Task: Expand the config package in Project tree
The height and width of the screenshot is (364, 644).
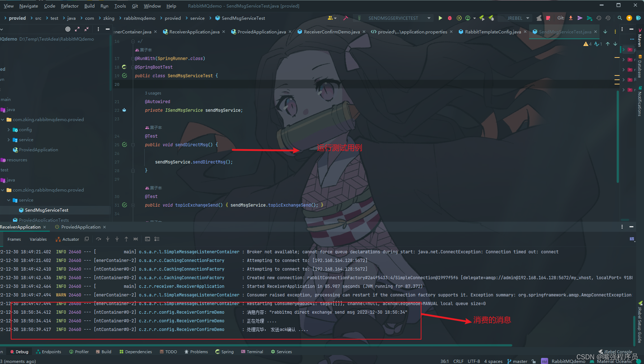Action: 9,130
